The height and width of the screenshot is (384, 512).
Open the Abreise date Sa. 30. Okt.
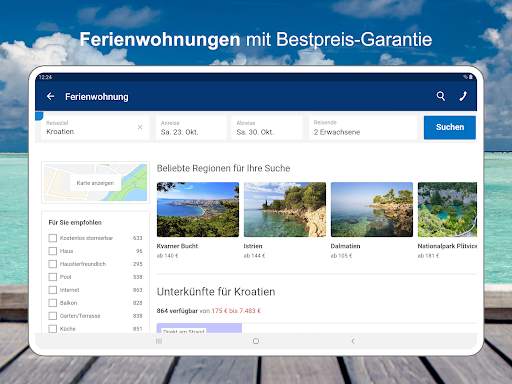pos(267,127)
